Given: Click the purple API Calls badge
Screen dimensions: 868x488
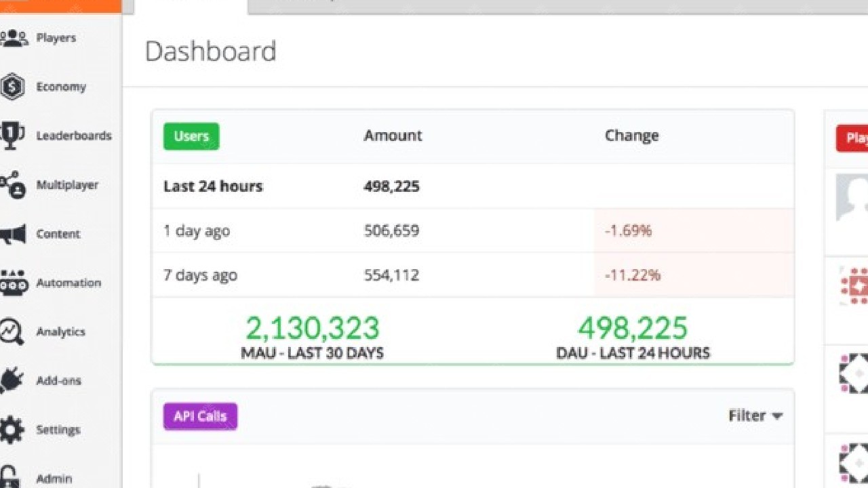Looking at the screenshot, I should coord(200,416).
